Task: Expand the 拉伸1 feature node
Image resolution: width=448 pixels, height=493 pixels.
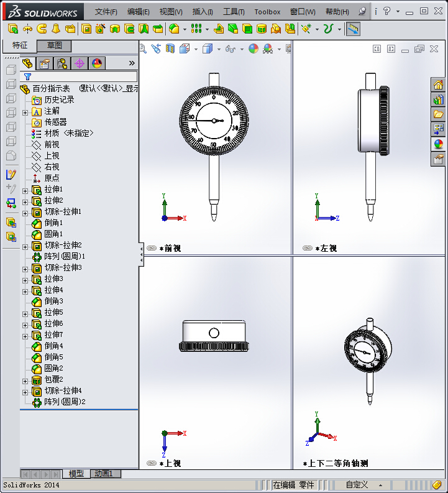Action: 25,191
